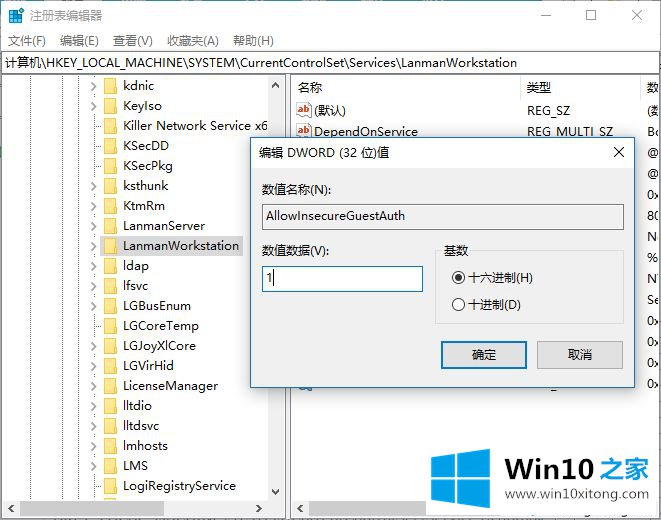This screenshot has width=661, height=520.
Task: Click the LGCoreTemp folder icon
Action: (110, 326)
